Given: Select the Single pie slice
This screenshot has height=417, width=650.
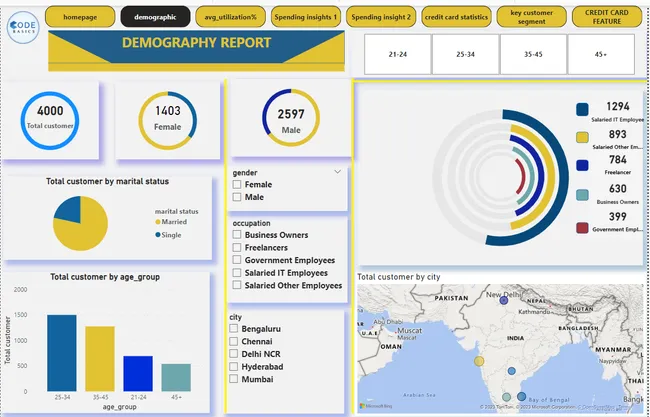Looking at the screenshot, I should (70, 209).
